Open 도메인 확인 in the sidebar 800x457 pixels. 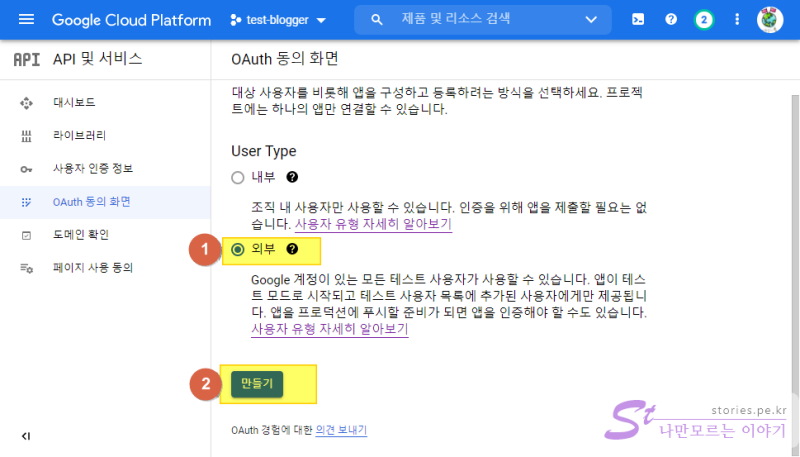click(x=81, y=235)
